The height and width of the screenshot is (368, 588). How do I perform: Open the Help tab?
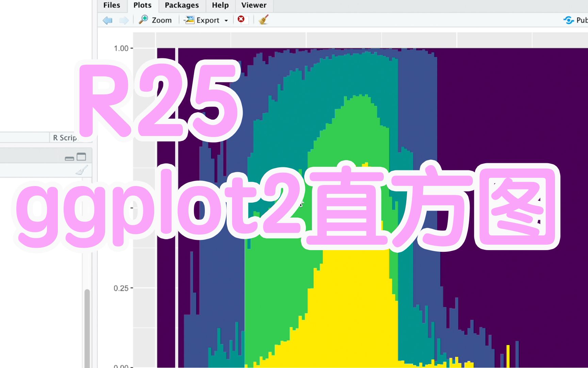(220, 5)
